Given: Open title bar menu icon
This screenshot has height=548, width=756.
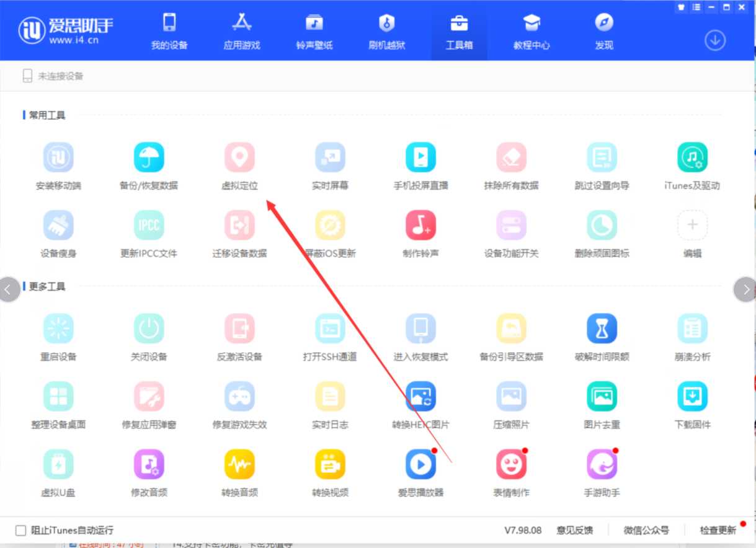Looking at the screenshot, I should 696,7.
